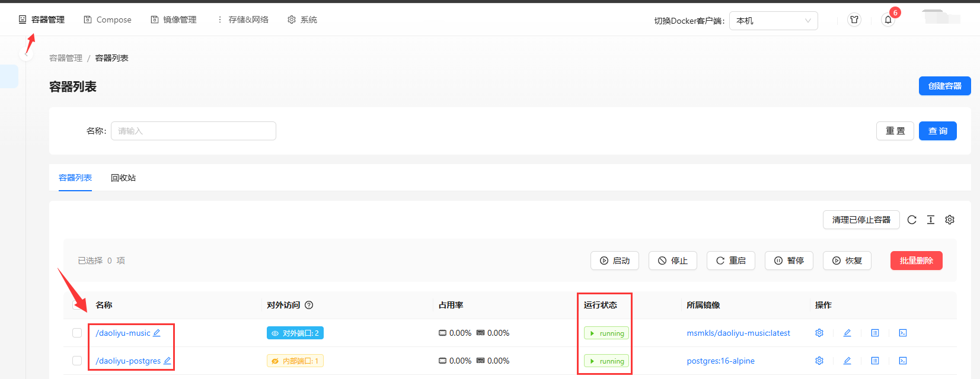Screen dimensions: 980x379
Task: Open table column settings gear icon
Action: [x=950, y=220]
